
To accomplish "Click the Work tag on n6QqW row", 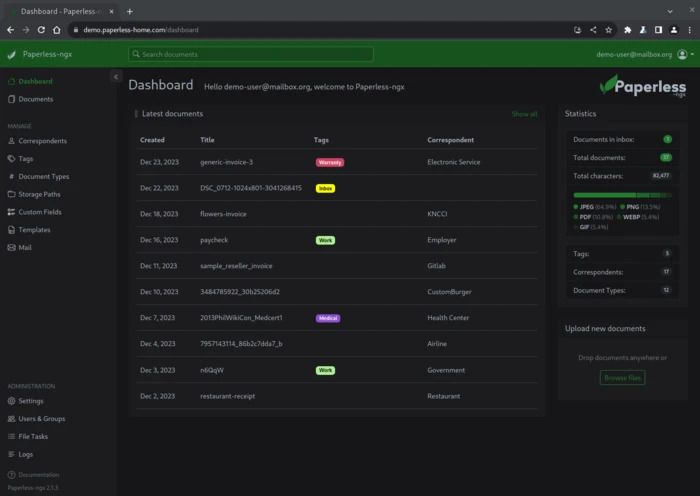I will (x=325, y=370).
